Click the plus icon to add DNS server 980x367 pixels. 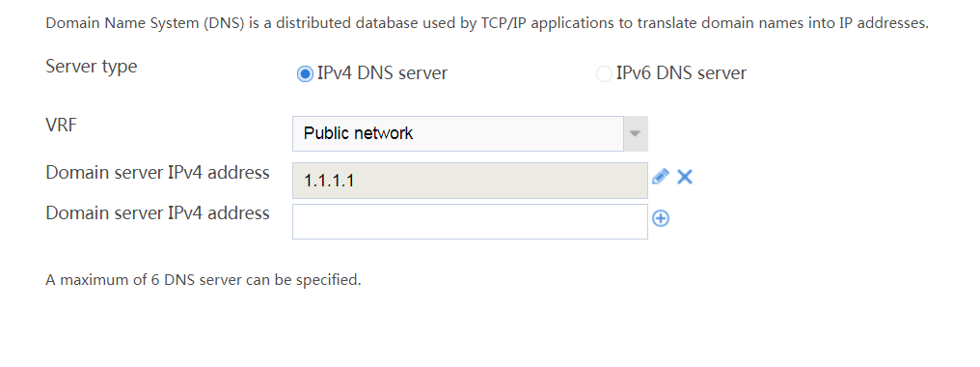(661, 218)
